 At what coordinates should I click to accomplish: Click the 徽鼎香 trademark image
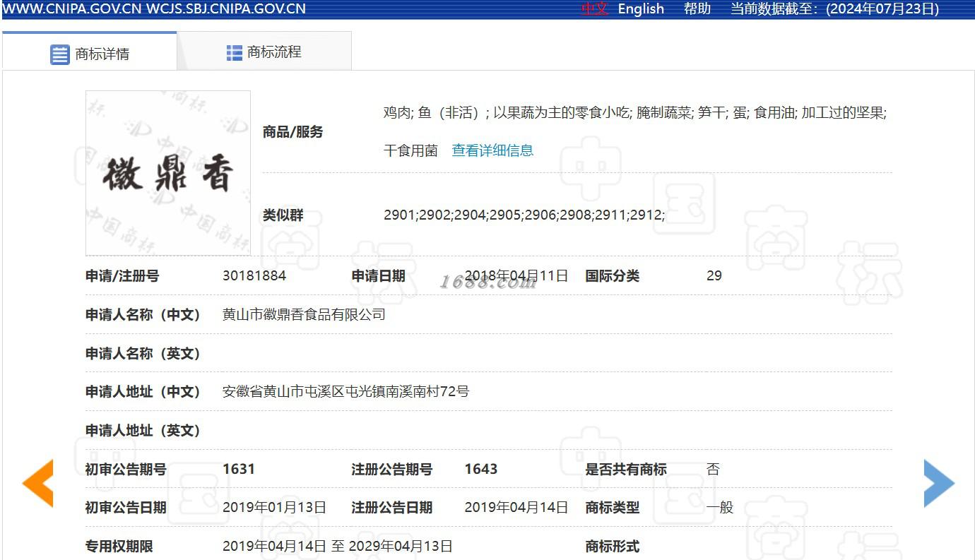click(168, 173)
